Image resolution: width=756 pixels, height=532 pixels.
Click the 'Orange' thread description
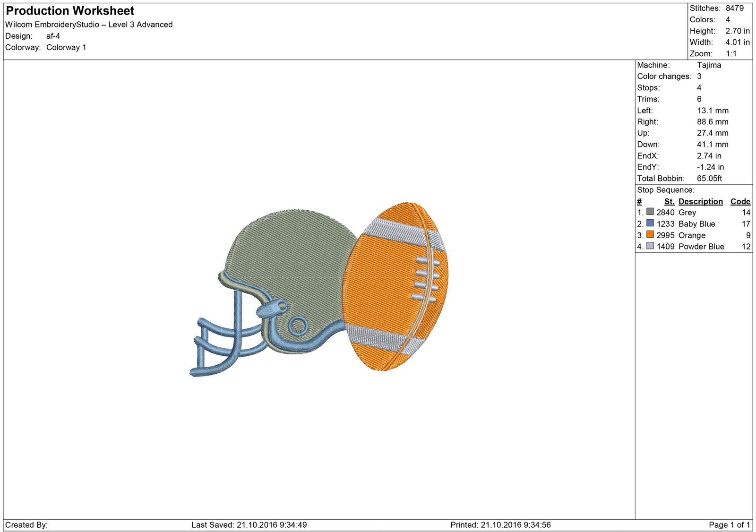click(692, 235)
